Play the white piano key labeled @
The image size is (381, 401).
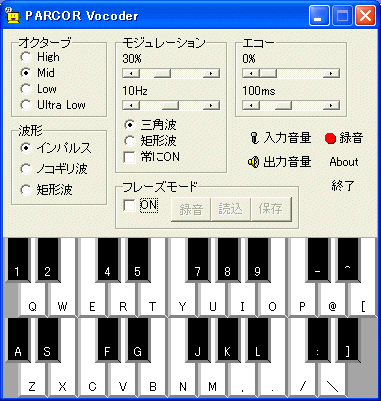coord(332,300)
